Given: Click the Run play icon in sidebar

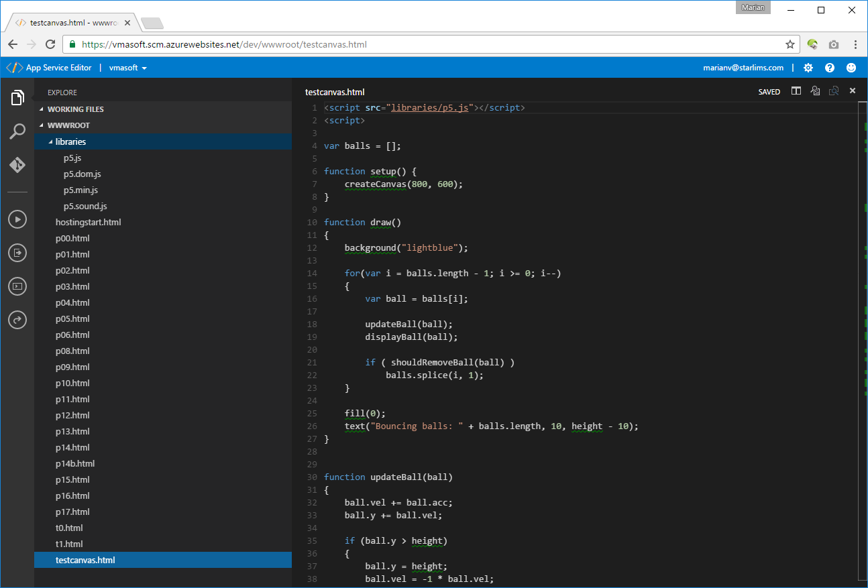Looking at the screenshot, I should (x=17, y=219).
